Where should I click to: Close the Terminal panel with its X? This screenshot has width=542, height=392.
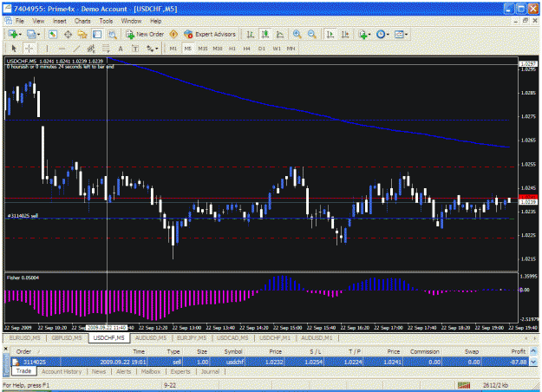(x=5, y=350)
